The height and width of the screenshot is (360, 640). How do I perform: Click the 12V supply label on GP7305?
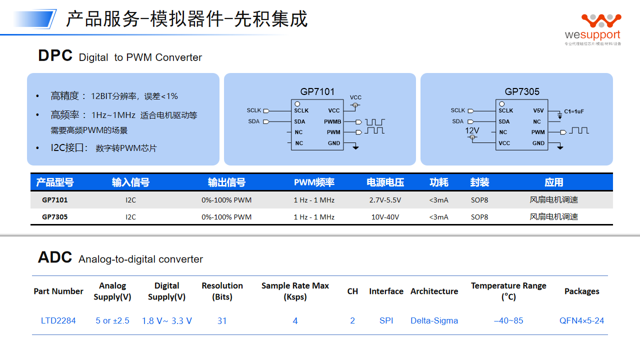click(x=472, y=131)
